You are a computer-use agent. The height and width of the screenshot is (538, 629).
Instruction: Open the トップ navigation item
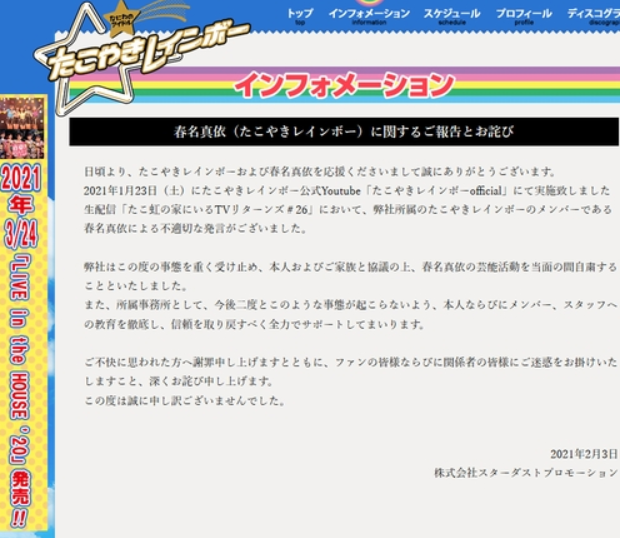point(299,14)
